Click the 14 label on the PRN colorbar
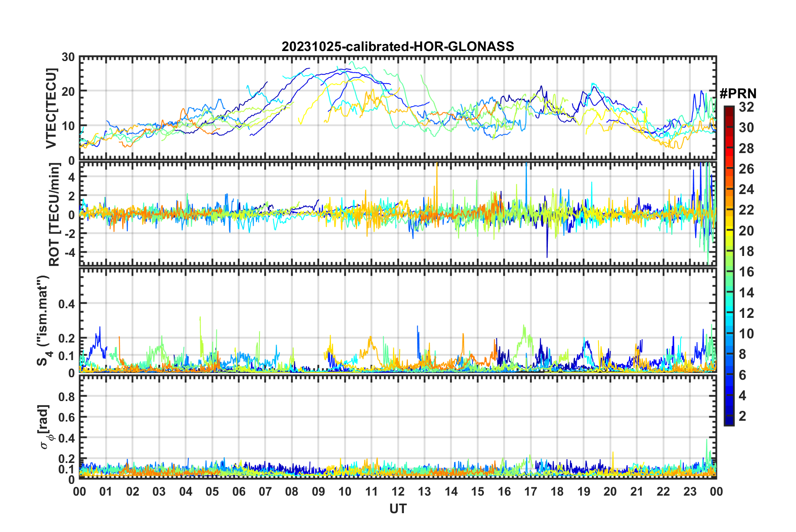This screenshot has height=532, width=796. (x=746, y=293)
